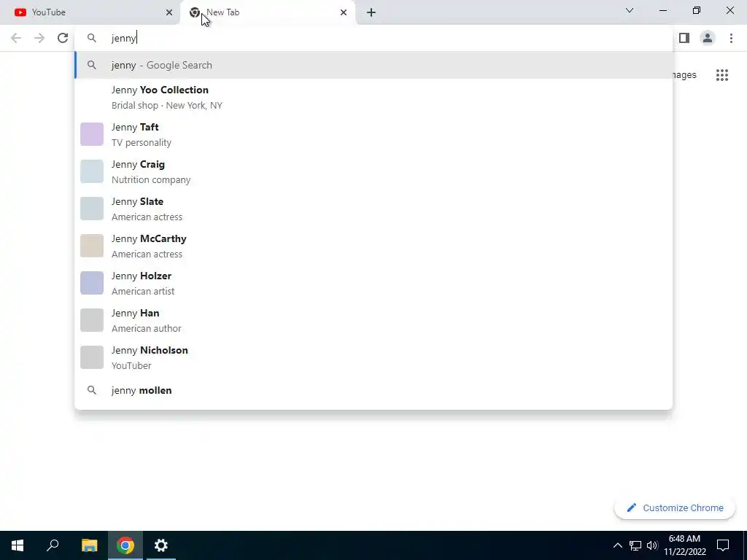
Task: Click the network tray icon
Action: coord(635,545)
